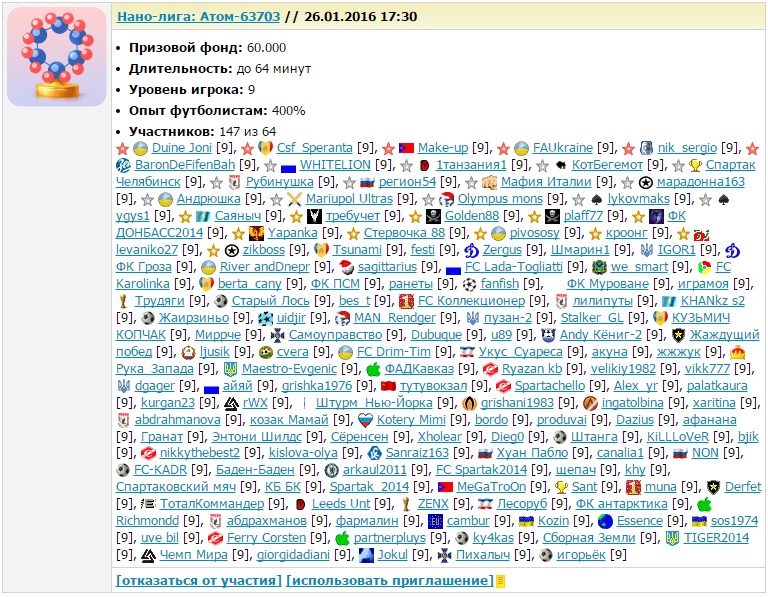Click the atom tournament trophy image
The height and width of the screenshot is (597, 768).
point(56,57)
